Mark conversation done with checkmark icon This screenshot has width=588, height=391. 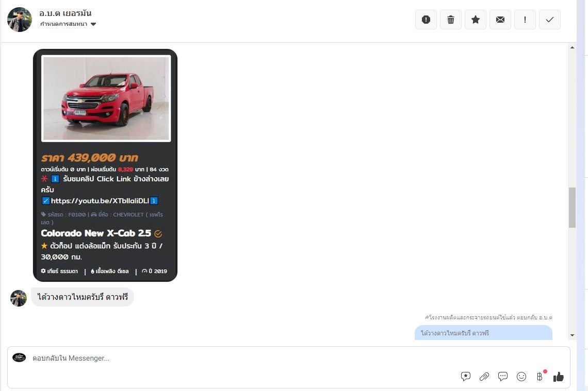(550, 20)
